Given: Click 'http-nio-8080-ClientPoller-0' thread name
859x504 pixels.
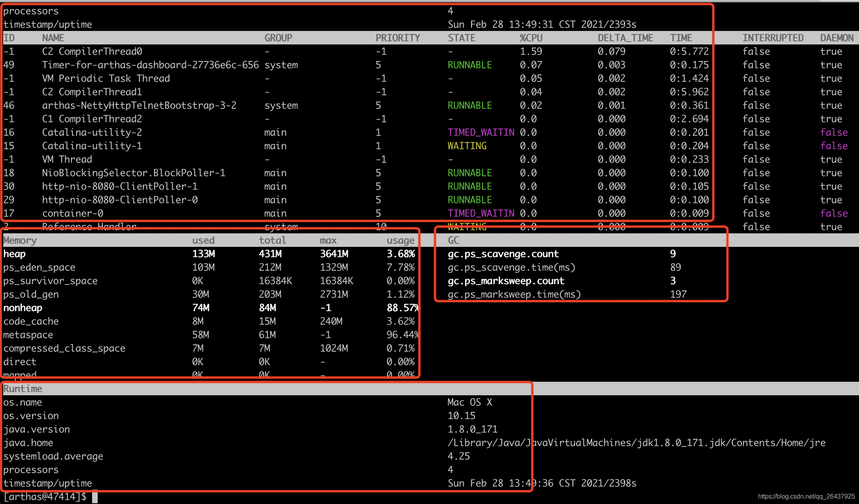Looking at the screenshot, I should pos(120,200).
